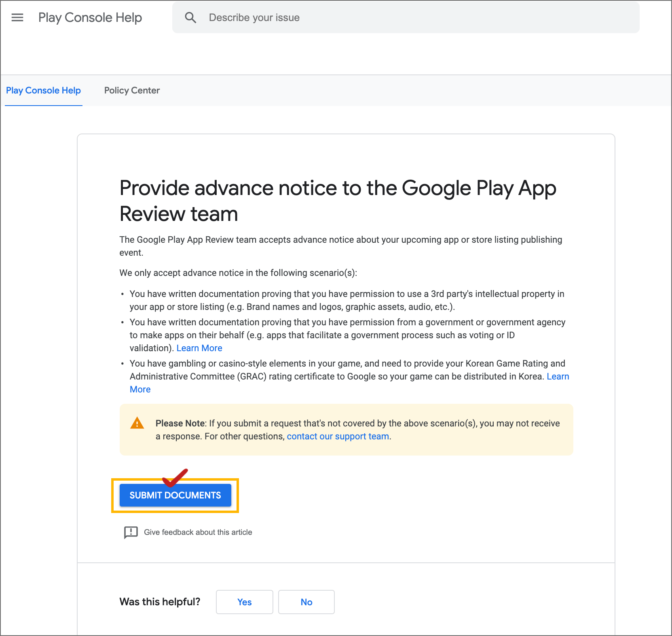Click the feedback speech bubble icon

(x=131, y=532)
